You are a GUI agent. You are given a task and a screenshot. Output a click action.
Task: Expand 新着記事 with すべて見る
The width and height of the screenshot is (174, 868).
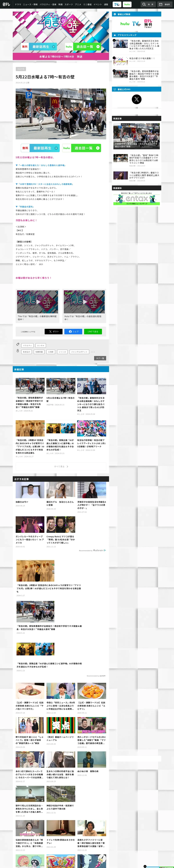click(x=61, y=466)
